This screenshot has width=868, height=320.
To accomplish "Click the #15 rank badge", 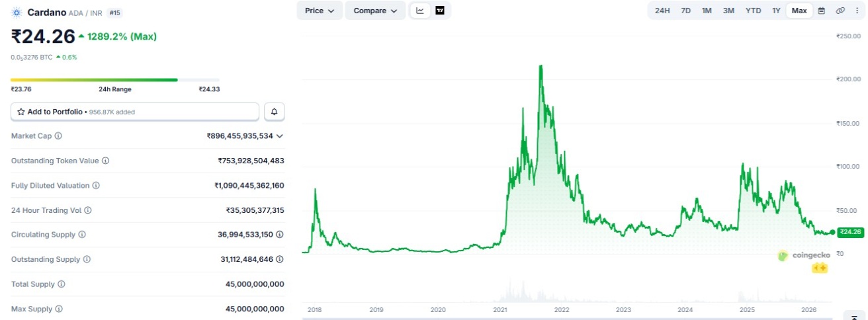I will click(114, 13).
